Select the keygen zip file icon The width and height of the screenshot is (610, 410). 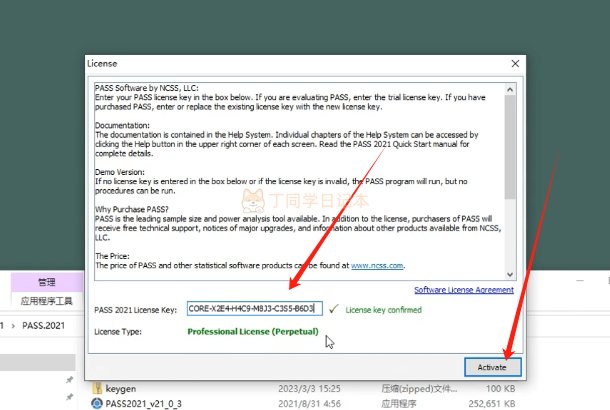click(x=97, y=388)
